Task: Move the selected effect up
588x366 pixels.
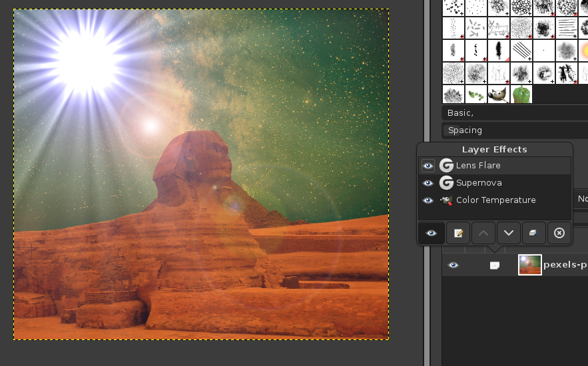Action: (483, 233)
